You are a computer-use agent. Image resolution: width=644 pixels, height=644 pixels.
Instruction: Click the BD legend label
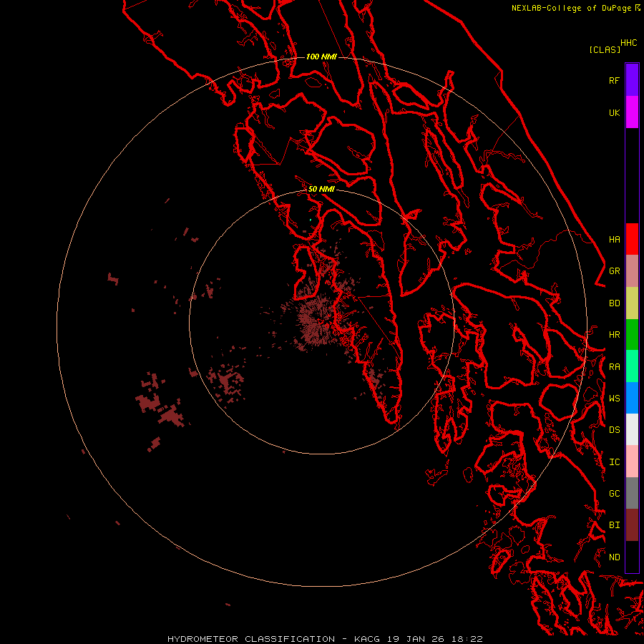pos(614,303)
